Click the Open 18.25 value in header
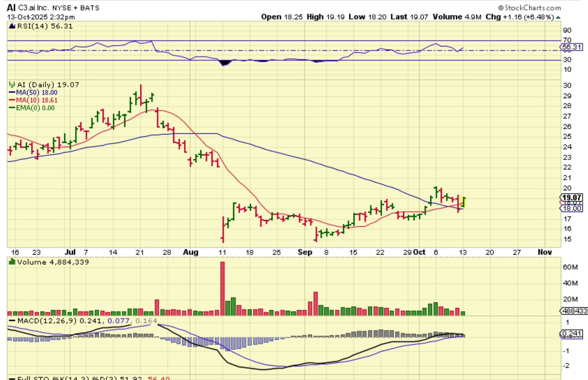588x380 pixels. point(282,17)
